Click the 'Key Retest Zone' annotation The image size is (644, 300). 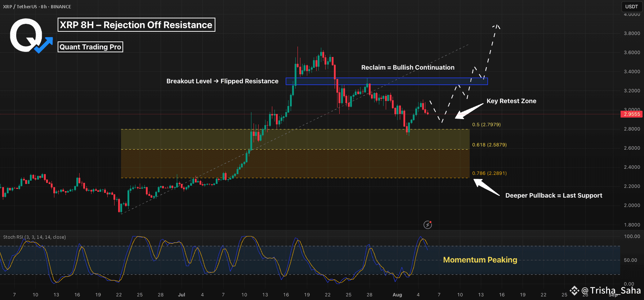(x=511, y=101)
